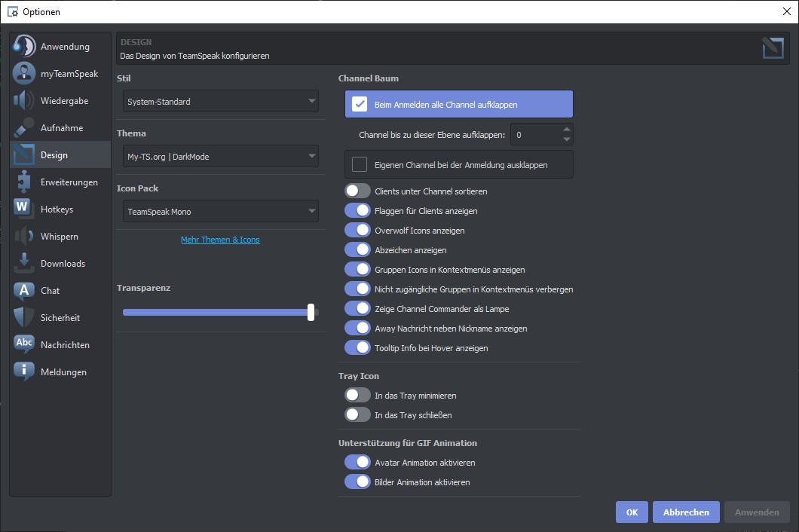Increase channel Ebene with up arrow
This screenshot has width=799, height=532.
(x=567, y=130)
